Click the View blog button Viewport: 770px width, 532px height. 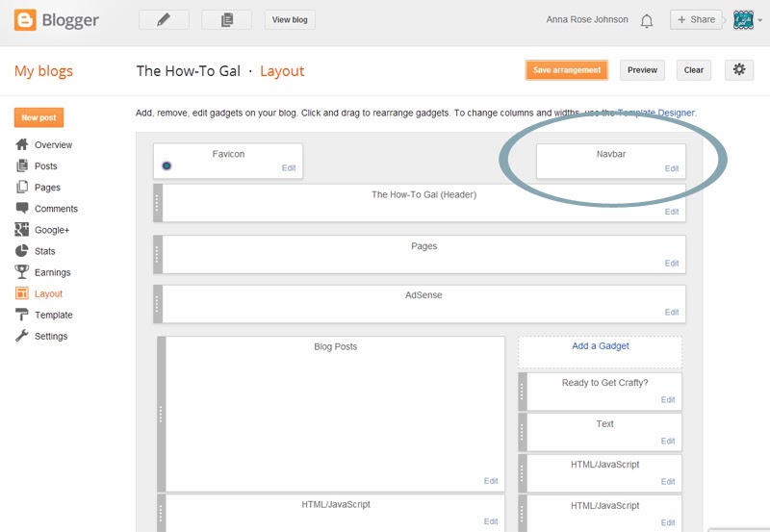(290, 19)
